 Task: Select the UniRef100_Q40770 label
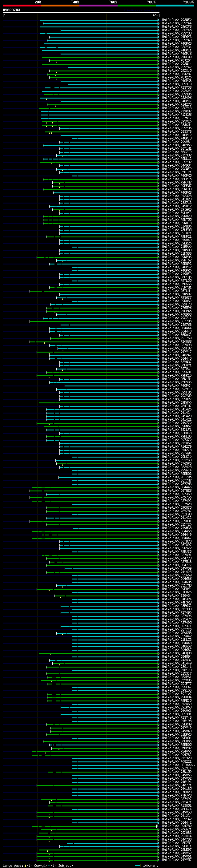(177, 423)
